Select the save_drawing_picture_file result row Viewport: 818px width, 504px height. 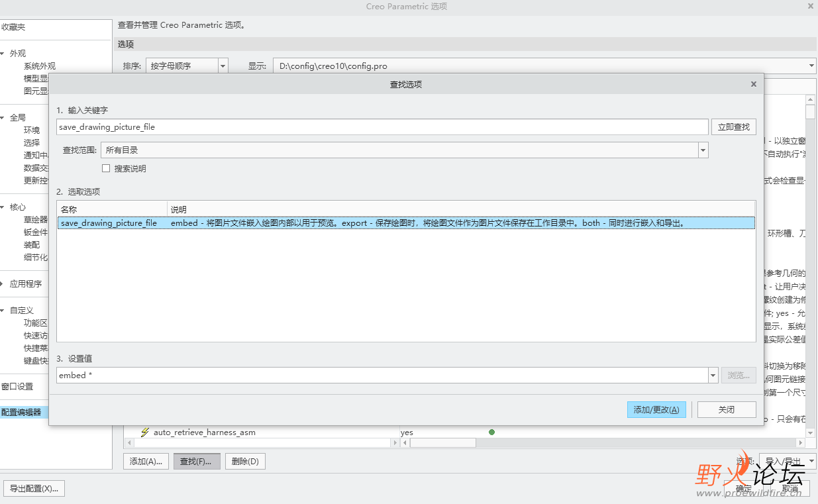(405, 223)
